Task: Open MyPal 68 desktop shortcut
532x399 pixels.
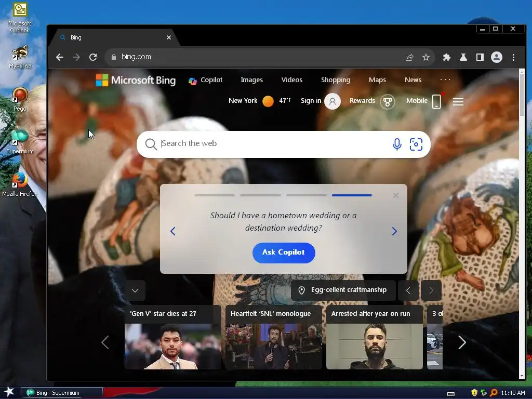Action: [20, 57]
